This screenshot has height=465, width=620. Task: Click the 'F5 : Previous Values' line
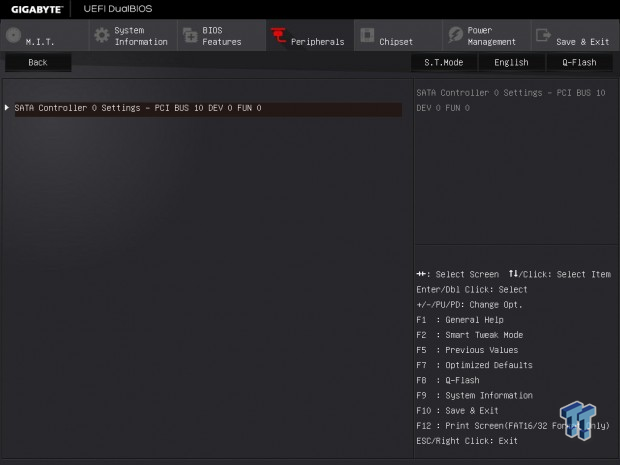pos(467,350)
